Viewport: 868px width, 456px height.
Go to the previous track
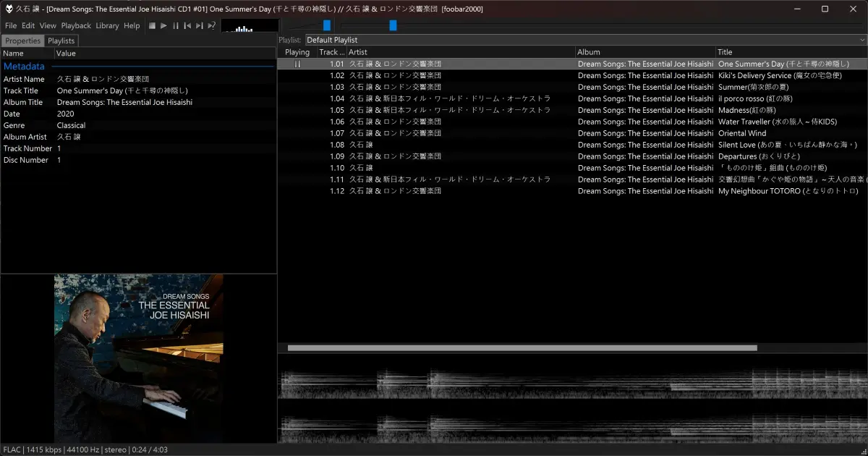point(187,25)
